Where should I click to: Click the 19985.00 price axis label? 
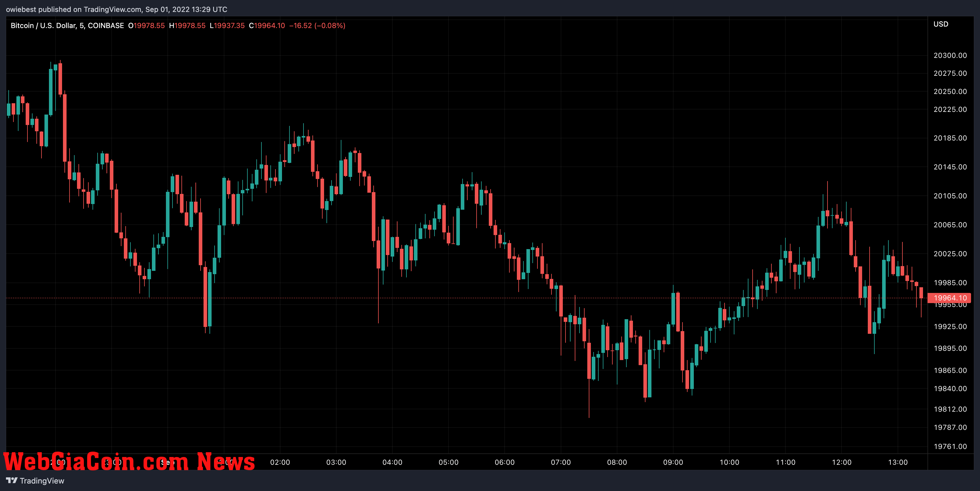point(950,282)
